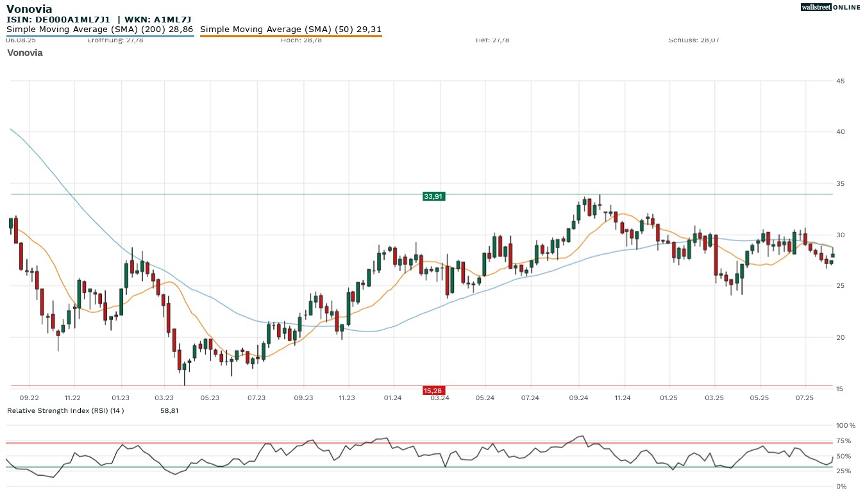The height and width of the screenshot is (504, 865).
Task: Click the 06.08.25 date label
Action: coord(21,40)
